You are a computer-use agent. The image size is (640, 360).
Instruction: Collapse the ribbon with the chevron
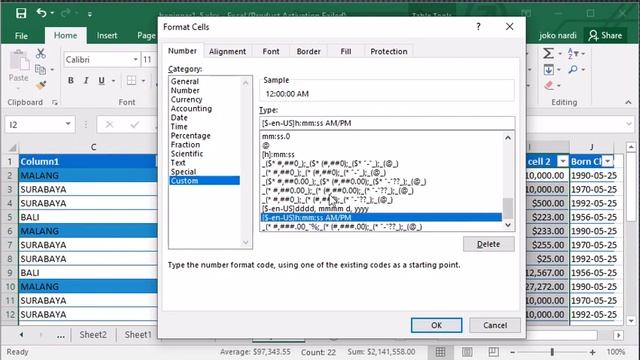tap(628, 102)
